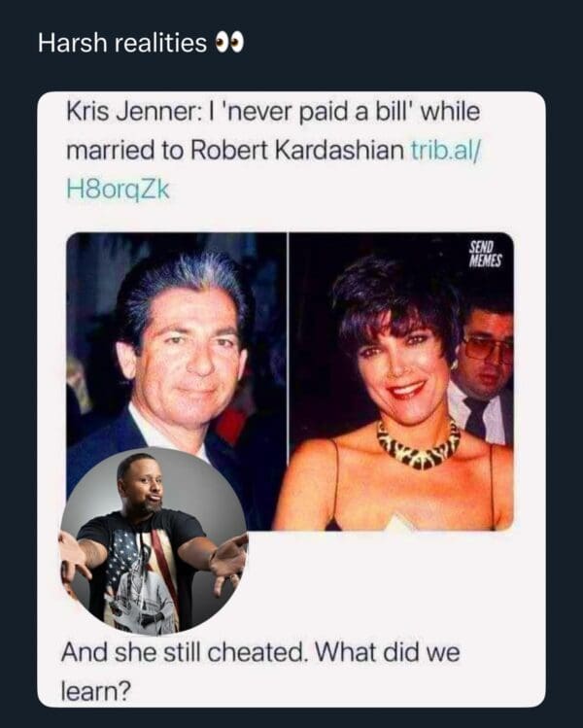
Task: Click the "What did we" question text
Action: 388,652
